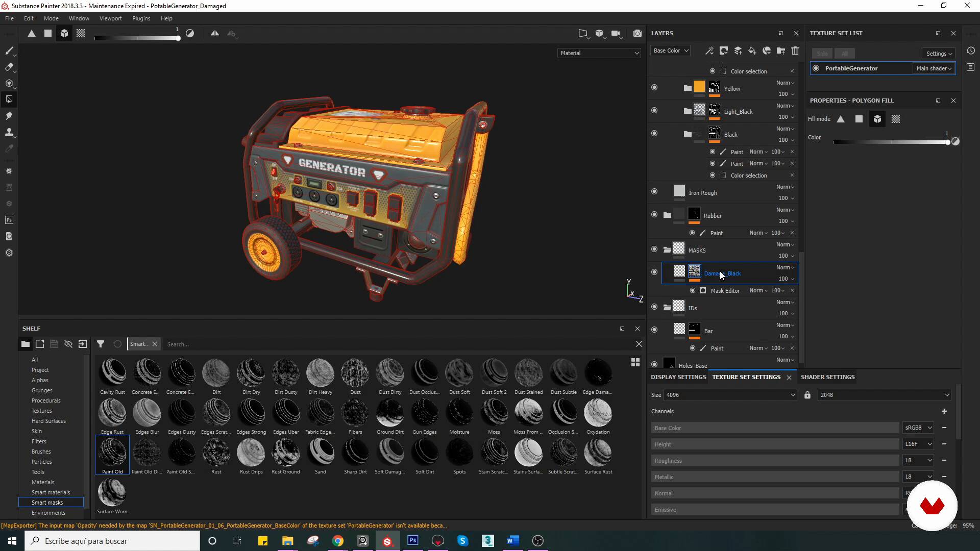Screen dimensions: 980x551
Task: Open the Settings dropdown in Texture Set List
Action: (x=939, y=54)
